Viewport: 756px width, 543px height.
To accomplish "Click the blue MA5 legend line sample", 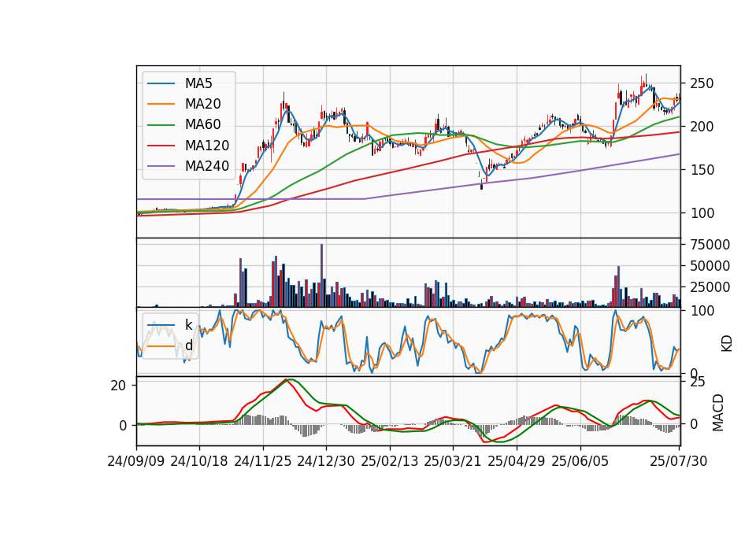I will (x=161, y=83).
